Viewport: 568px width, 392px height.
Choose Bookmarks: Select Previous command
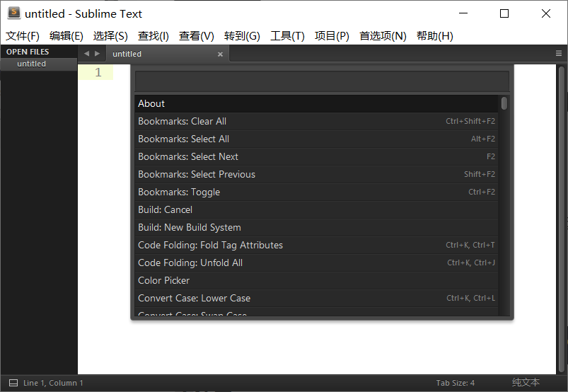pyautogui.click(x=316, y=174)
